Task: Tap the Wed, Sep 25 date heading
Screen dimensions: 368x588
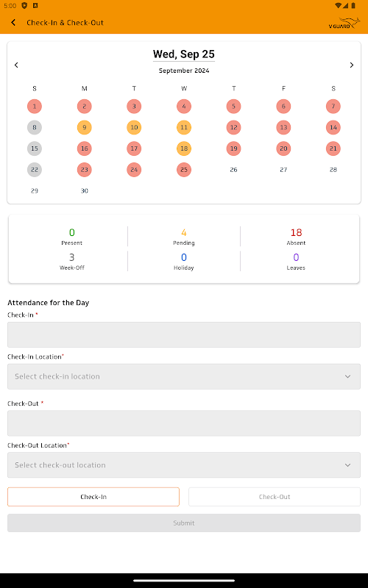Action: (x=184, y=54)
